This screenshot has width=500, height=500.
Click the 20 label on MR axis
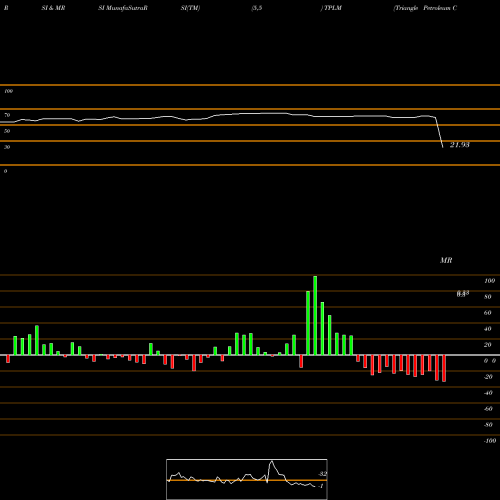click(x=488, y=345)
